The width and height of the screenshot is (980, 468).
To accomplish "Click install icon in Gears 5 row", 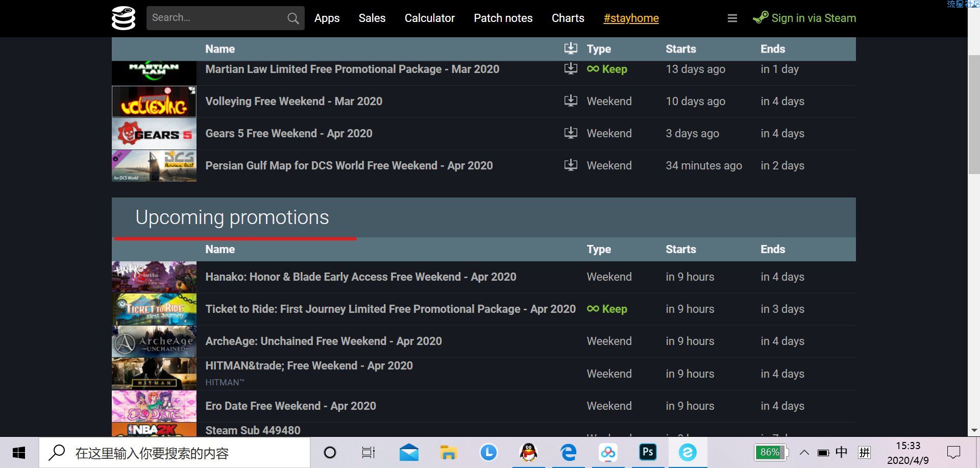I will (x=571, y=133).
